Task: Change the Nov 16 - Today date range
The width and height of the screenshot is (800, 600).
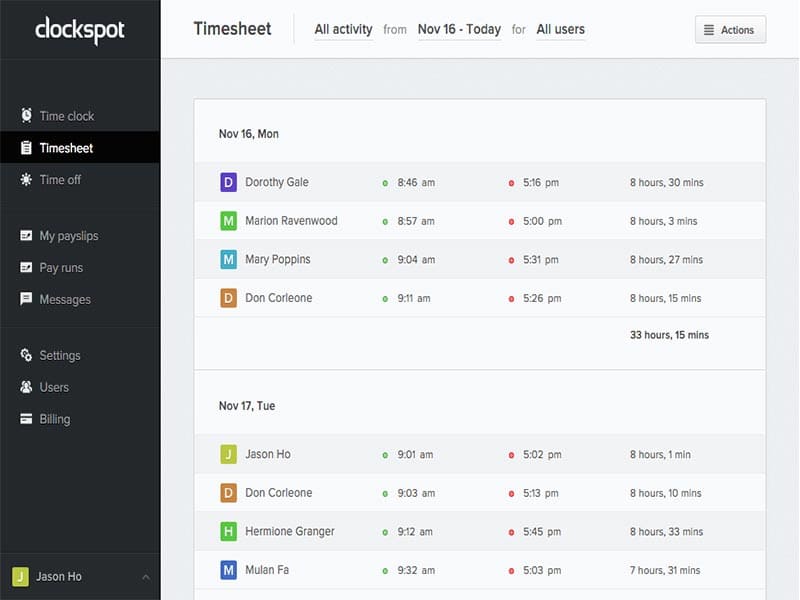Action: [x=459, y=30]
